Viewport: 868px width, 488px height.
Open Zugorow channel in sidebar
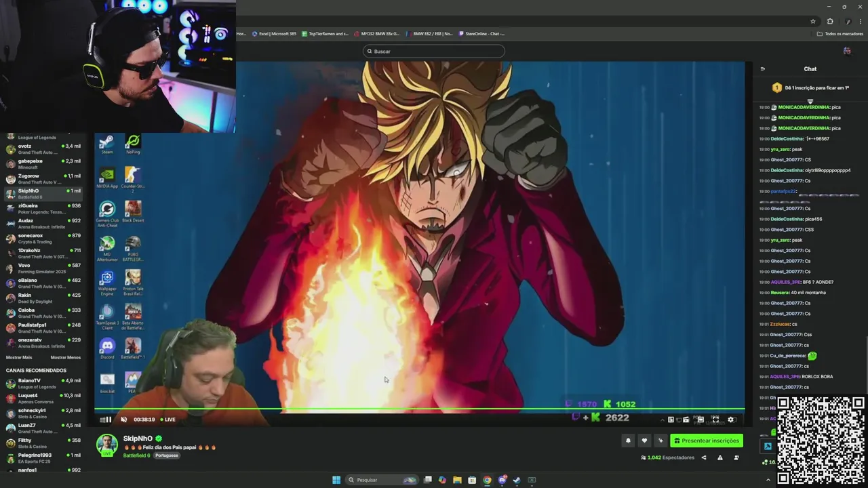[x=43, y=178]
